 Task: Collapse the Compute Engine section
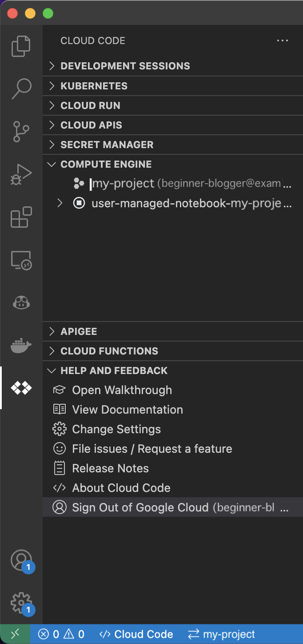point(106,164)
